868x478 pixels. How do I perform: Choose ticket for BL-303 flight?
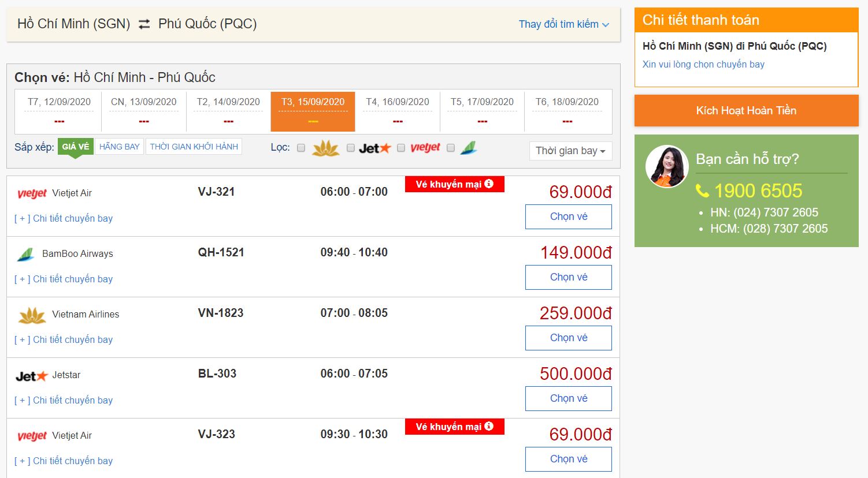pyautogui.click(x=569, y=398)
